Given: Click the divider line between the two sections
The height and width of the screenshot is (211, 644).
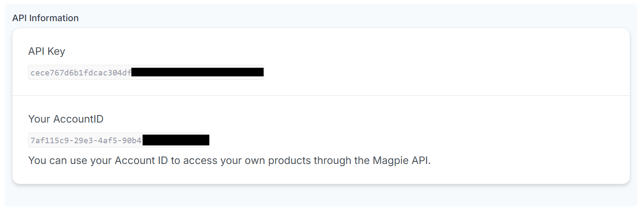Looking at the screenshot, I should 321,95.
